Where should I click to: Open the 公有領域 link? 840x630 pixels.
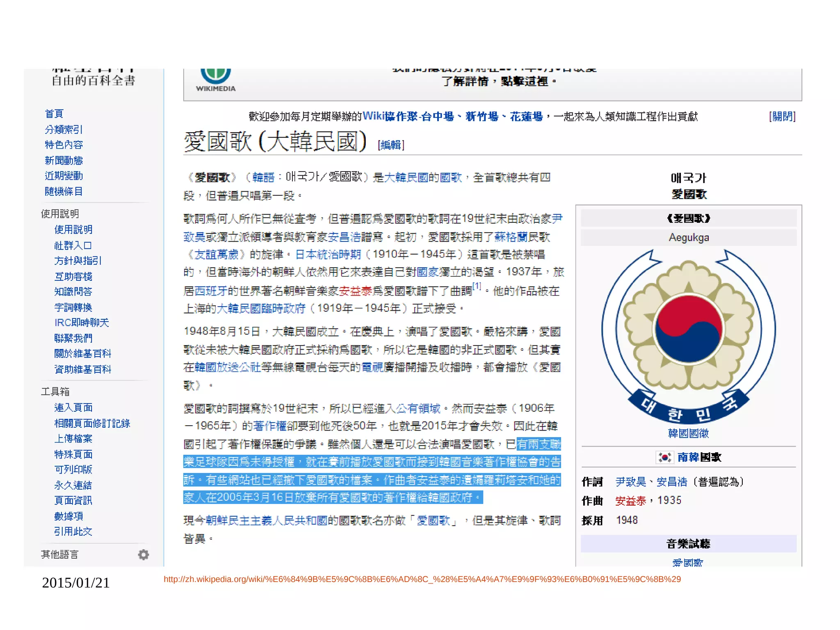[418, 408]
